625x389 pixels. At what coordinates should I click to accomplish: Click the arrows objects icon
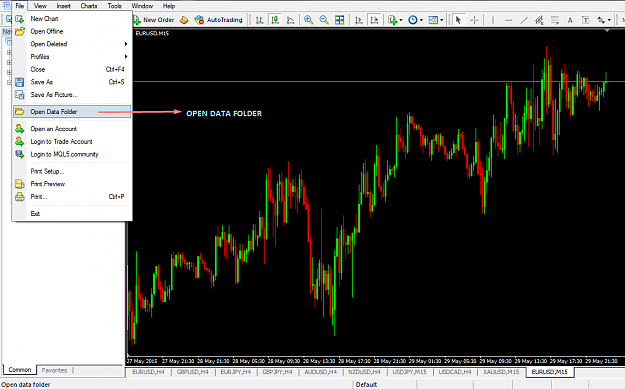coord(601,20)
